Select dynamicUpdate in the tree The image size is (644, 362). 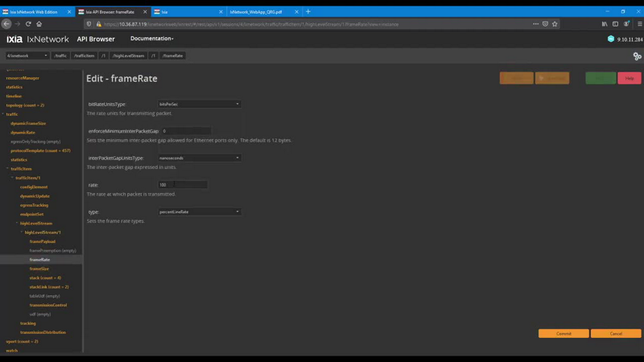(x=35, y=196)
